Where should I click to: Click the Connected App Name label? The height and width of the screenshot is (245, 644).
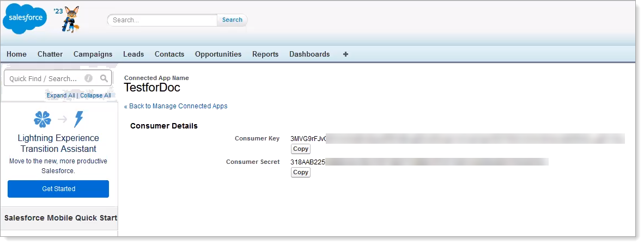coord(156,78)
